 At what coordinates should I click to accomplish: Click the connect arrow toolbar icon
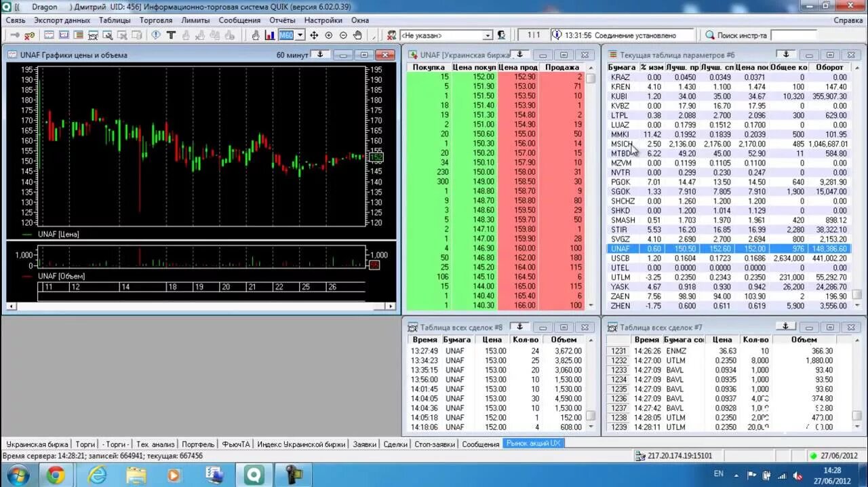[x=14, y=35]
